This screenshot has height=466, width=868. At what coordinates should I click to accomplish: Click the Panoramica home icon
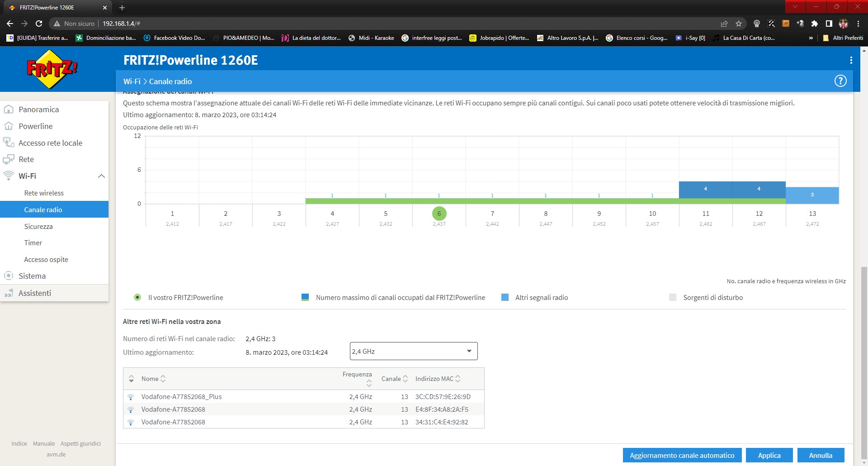[x=8, y=109]
